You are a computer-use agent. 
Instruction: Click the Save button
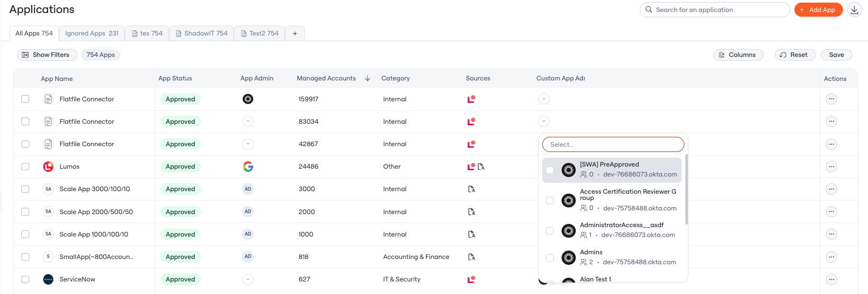pyautogui.click(x=836, y=55)
